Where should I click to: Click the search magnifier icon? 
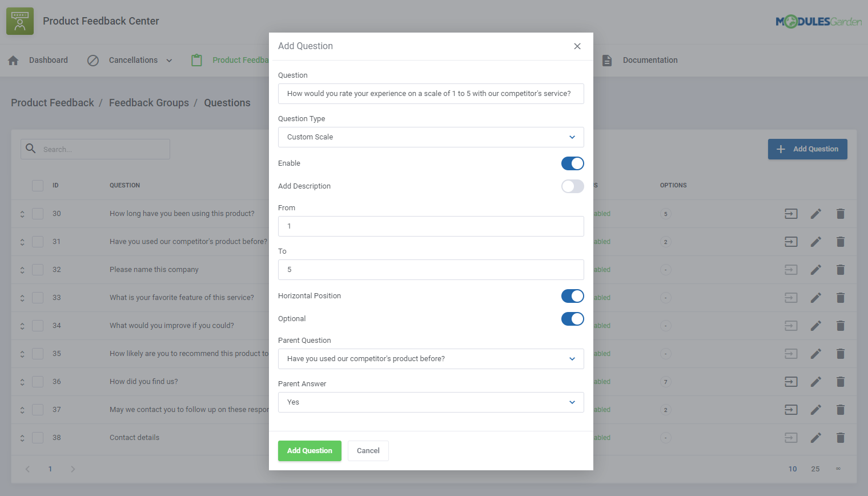tap(30, 149)
